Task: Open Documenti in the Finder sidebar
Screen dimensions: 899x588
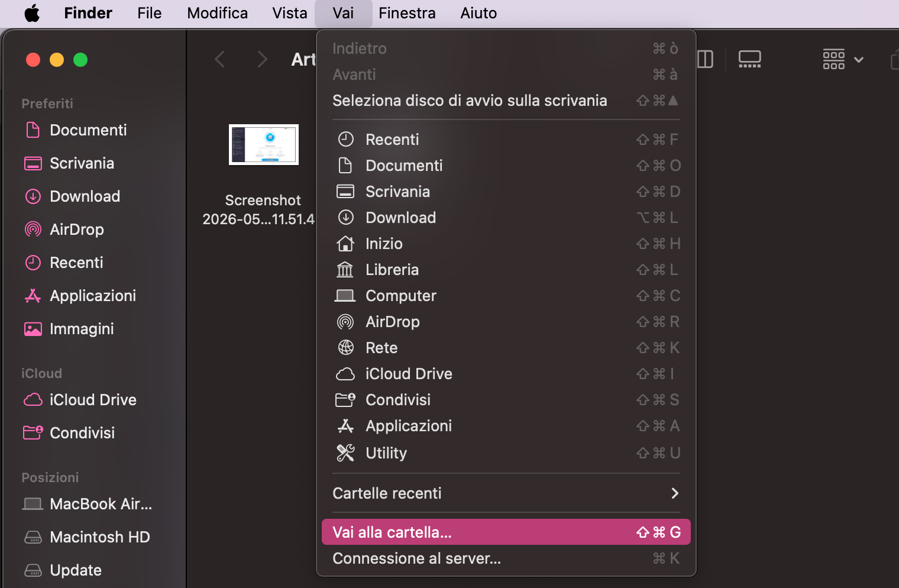Action: click(88, 130)
